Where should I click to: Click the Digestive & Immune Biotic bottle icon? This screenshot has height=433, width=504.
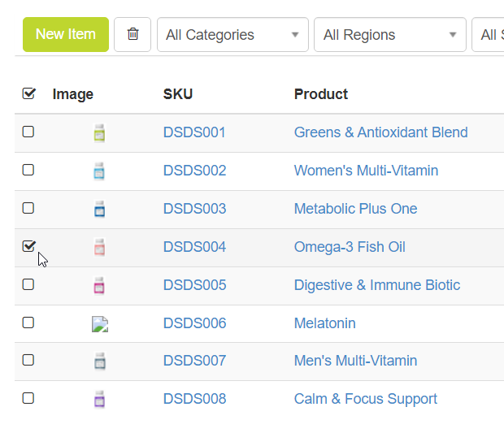click(x=100, y=285)
